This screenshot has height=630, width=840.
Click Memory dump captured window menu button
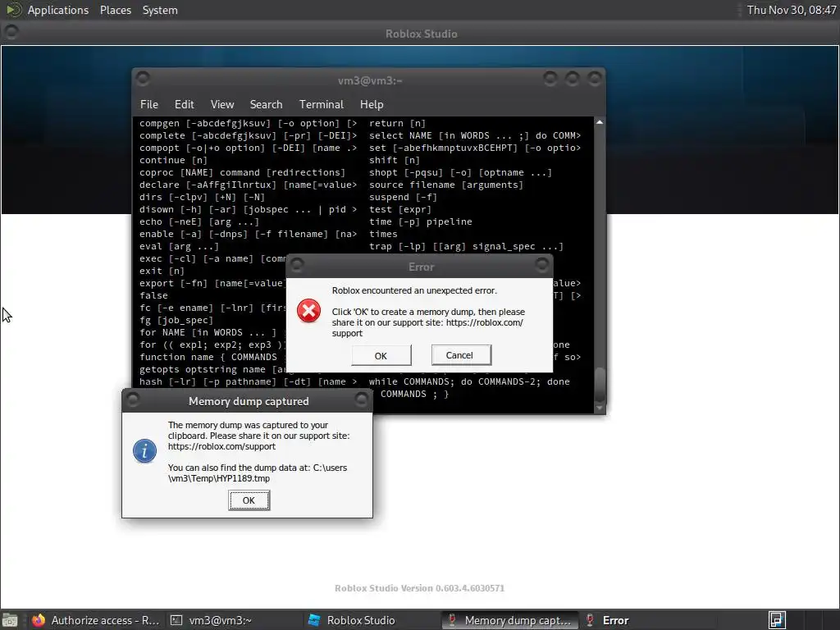pos(133,399)
